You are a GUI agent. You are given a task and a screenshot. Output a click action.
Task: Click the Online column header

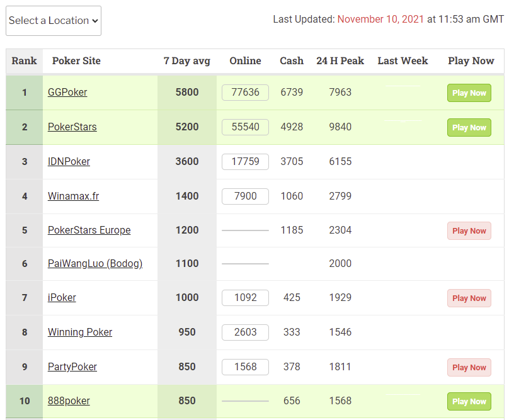[x=245, y=61]
